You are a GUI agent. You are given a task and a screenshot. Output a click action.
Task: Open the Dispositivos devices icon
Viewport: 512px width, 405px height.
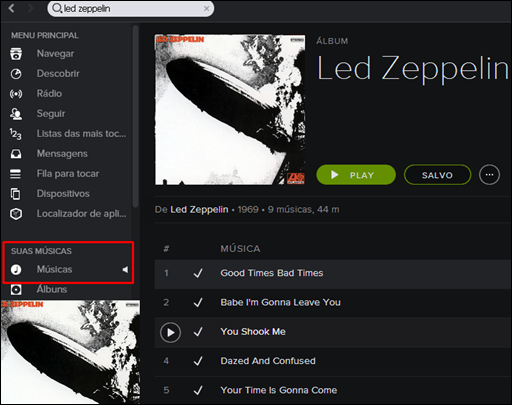coord(16,194)
